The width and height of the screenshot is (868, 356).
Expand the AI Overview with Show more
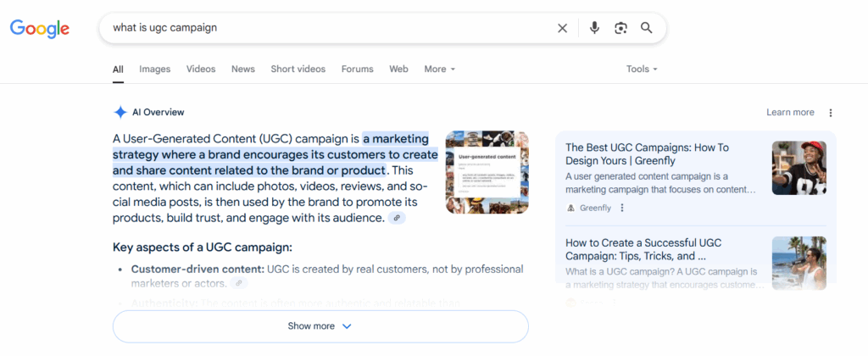[x=320, y=326]
